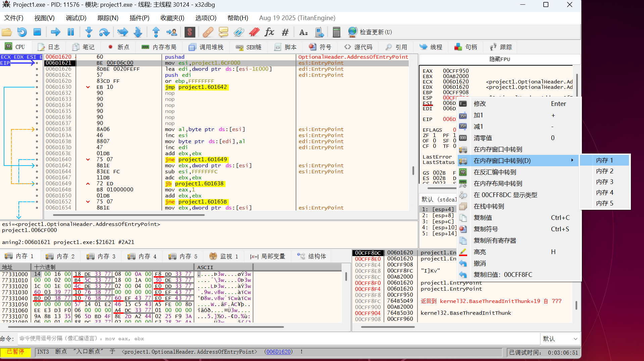Toggle the 隐藏FPU button in registers panel

point(499,59)
